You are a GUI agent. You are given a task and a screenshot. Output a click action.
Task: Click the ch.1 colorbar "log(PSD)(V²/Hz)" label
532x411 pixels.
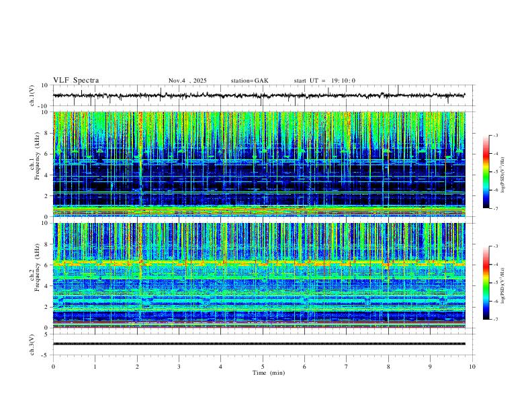click(503, 175)
